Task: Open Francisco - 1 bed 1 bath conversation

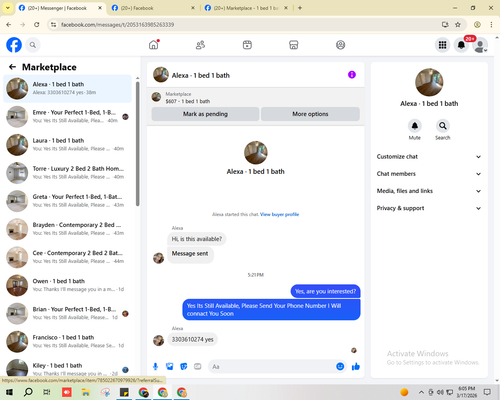Action: 67,341
